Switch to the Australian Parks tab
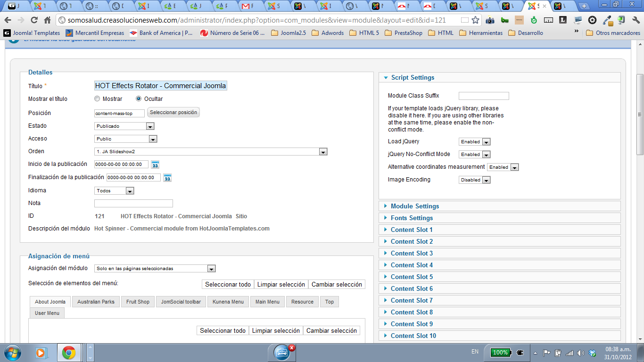The width and height of the screenshot is (644, 362). coord(96,302)
